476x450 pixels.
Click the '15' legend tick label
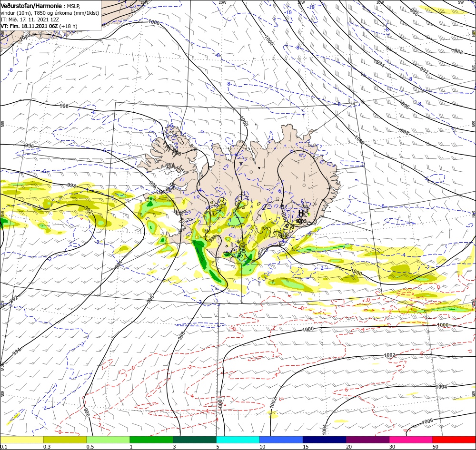point(306,447)
